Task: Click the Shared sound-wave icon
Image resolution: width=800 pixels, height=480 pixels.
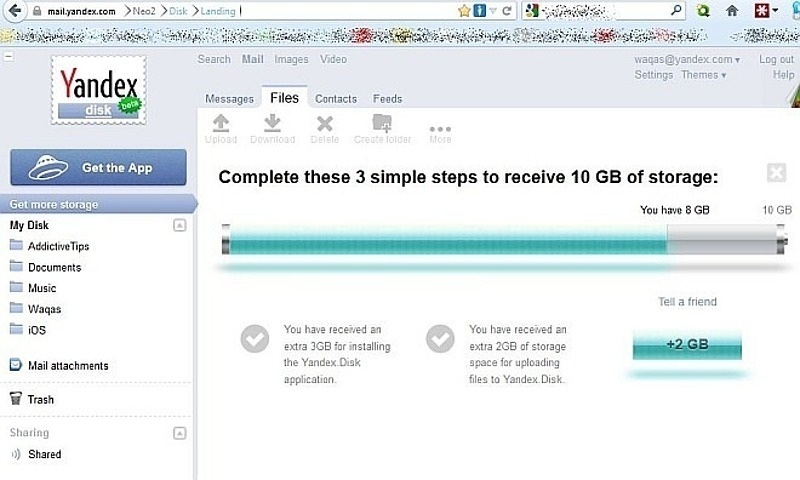Action: coord(16,454)
